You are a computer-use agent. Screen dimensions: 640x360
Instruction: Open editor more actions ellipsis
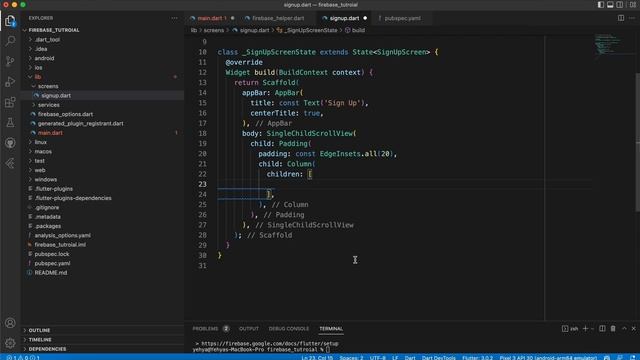[x=632, y=18]
